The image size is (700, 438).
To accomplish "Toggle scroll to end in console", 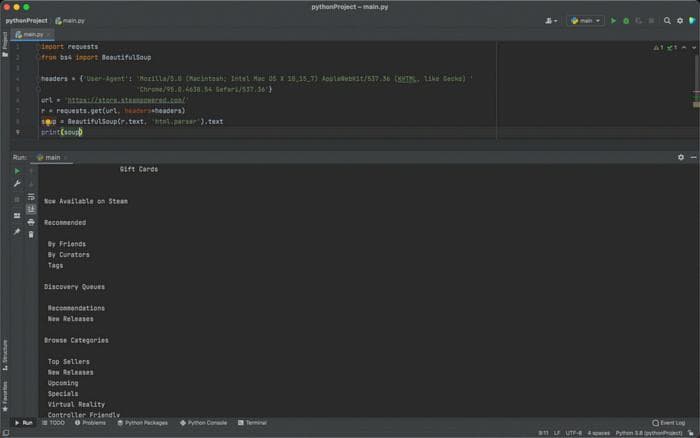I will click(x=31, y=209).
